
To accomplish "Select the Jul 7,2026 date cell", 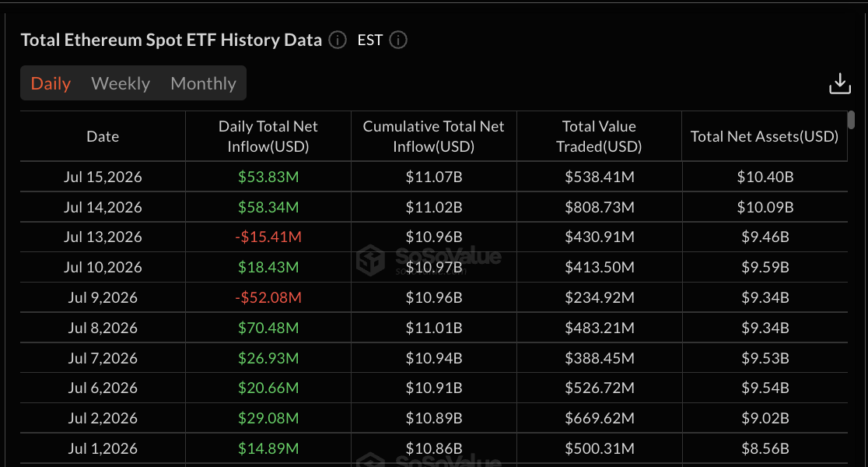I will point(103,358).
